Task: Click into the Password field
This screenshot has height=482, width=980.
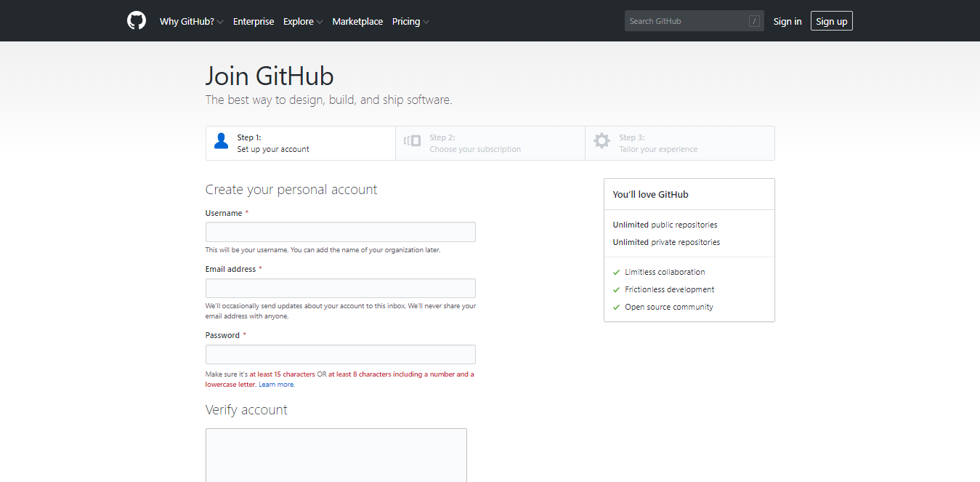Action: click(x=341, y=354)
